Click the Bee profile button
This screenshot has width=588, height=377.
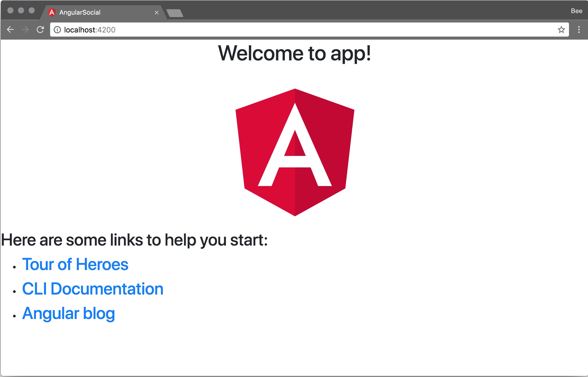pyautogui.click(x=576, y=11)
